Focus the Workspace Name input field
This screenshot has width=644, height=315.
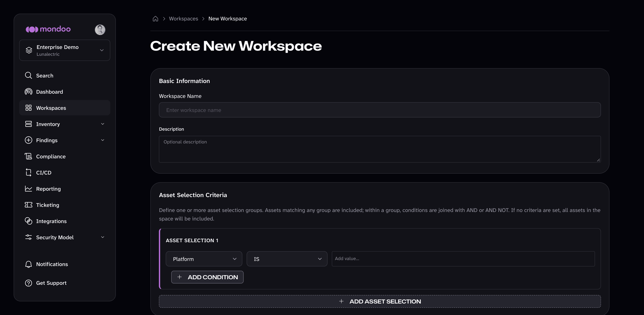tap(380, 110)
